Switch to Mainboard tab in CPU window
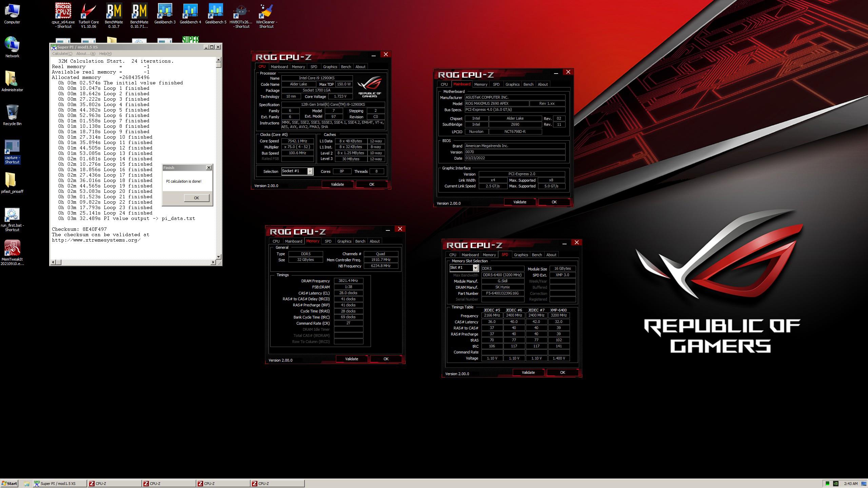 pos(279,67)
